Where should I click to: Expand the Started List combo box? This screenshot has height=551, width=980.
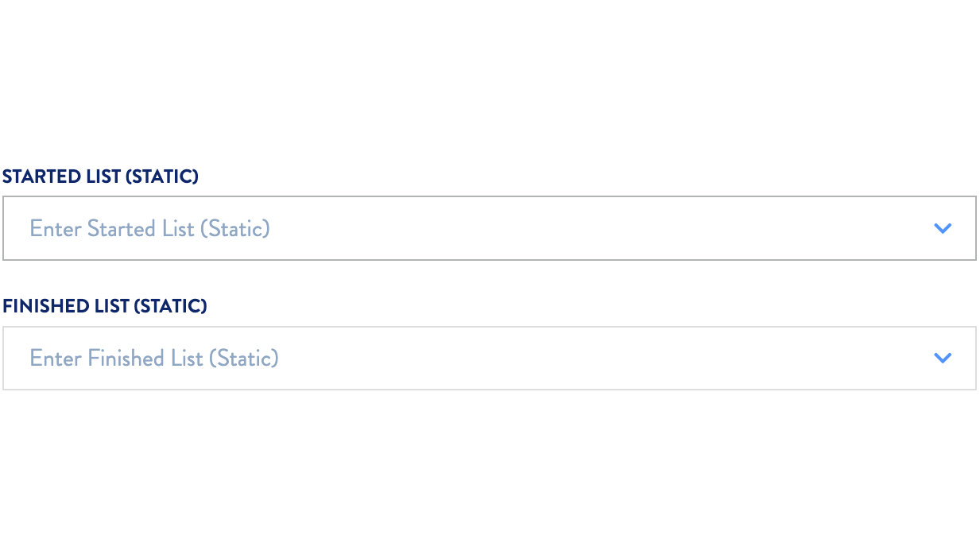tap(943, 228)
